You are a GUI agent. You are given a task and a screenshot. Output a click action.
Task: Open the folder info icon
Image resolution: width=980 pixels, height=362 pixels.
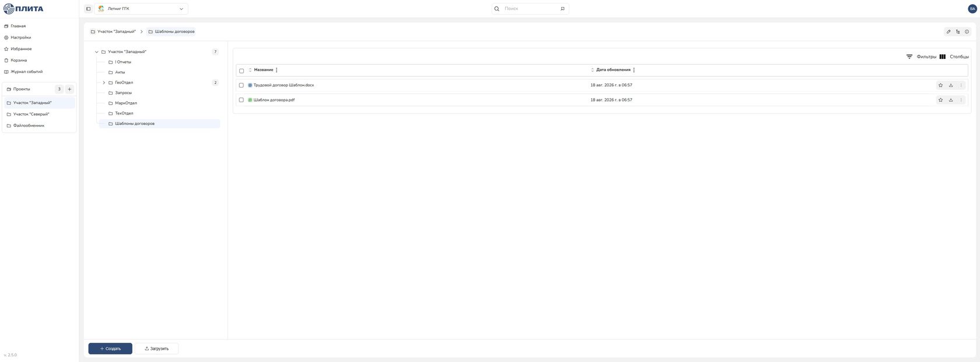(x=967, y=32)
